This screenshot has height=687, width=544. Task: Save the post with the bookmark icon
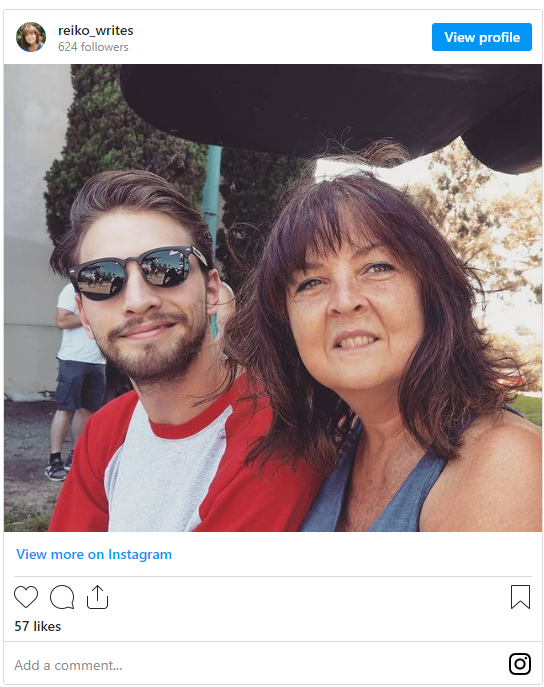(520, 597)
